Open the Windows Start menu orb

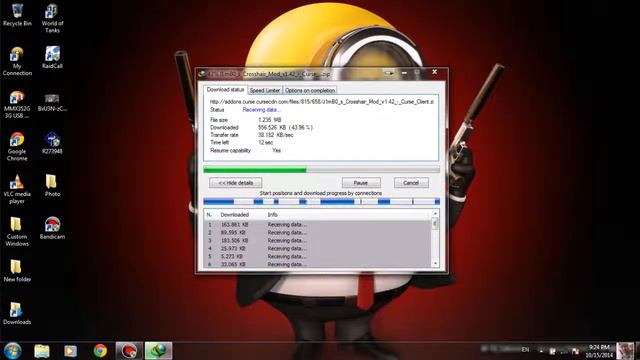pos(13,351)
